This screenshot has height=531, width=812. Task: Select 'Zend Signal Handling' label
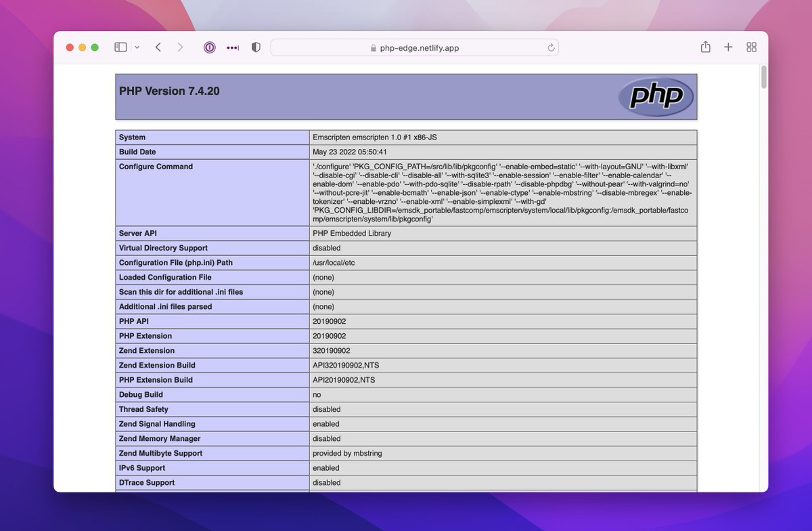tap(157, 424)
